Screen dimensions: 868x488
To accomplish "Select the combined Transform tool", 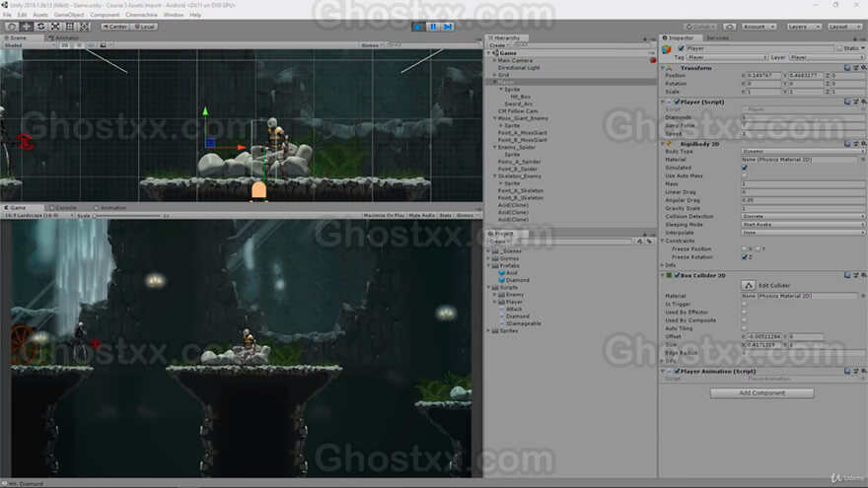I will pos(84,26).
